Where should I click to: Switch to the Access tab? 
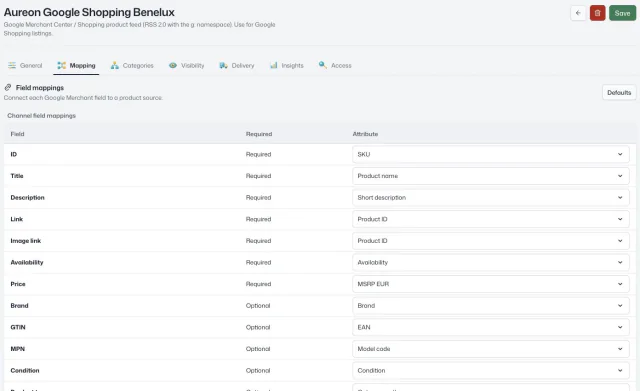click(x=335, y=65)
